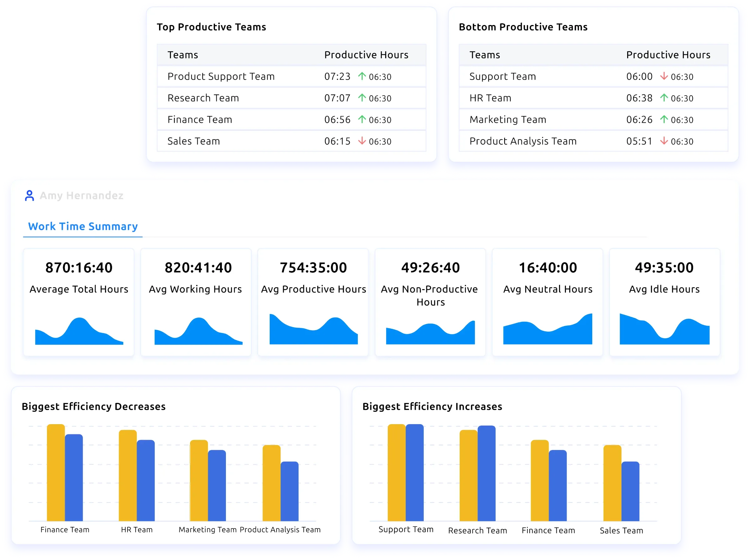Select the green increase arrow for Research Team
Image resolution: width=750 pixels, height=560 pixels.
pyautogui.click(x=362, y=98)
